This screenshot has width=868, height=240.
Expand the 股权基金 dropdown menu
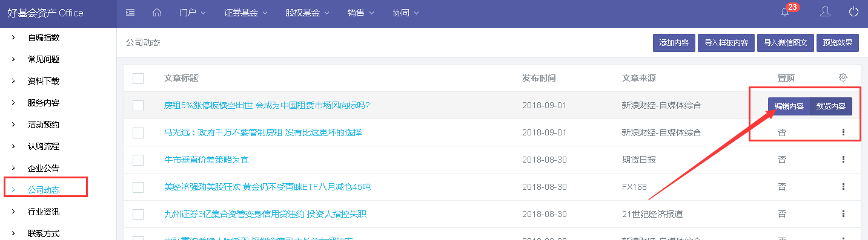307,13
